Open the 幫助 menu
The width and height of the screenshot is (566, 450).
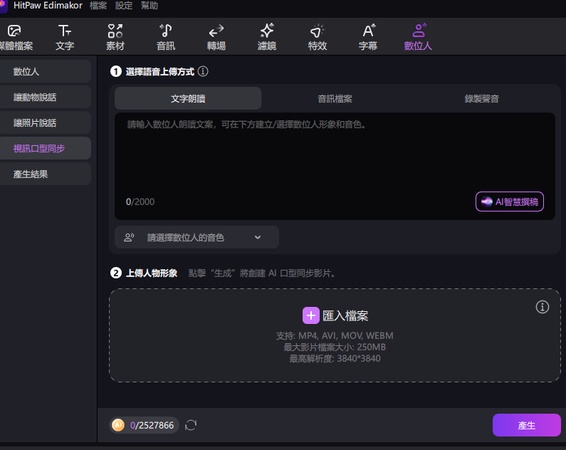click(x=149, y=6)
